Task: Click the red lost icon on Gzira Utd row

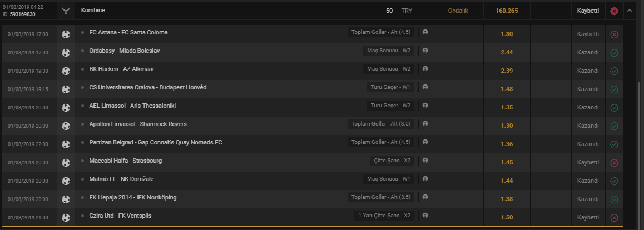Action: [x=614, y=218]
